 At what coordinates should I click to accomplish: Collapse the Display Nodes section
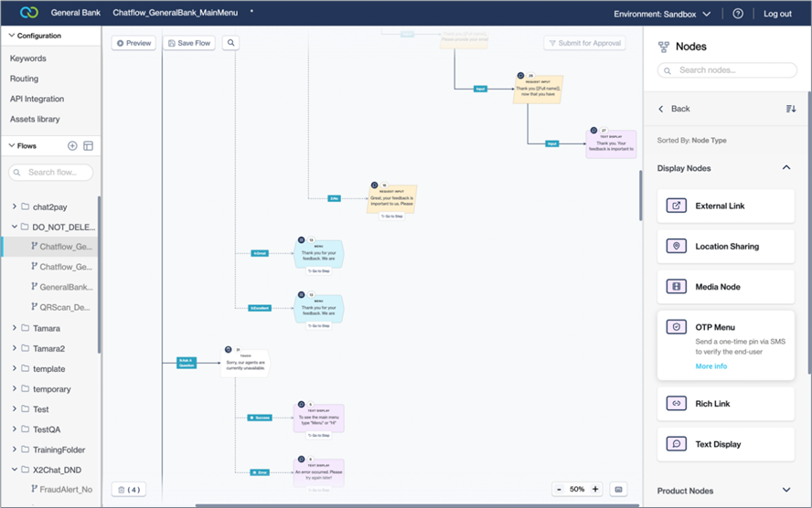pos(785,168)
